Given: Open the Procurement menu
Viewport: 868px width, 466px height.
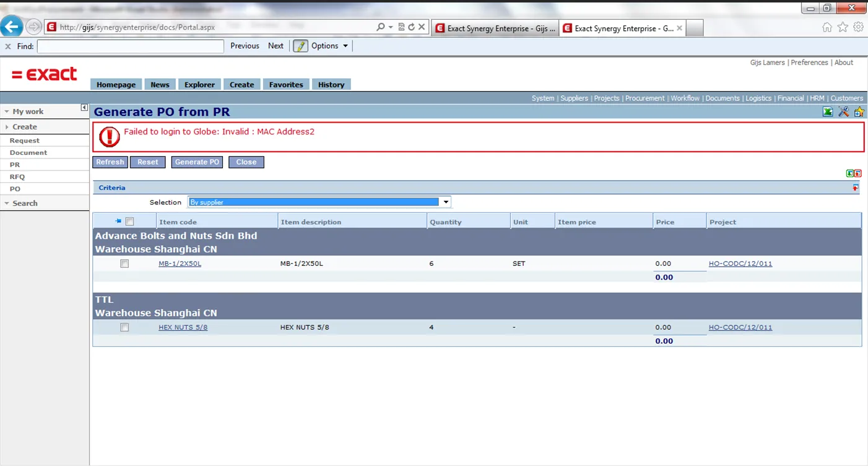Looking at the screenshot, I should [x=644, y=98].
